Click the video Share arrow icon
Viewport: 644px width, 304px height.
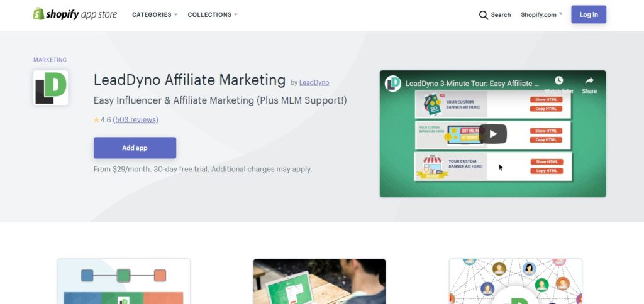coord(589,80)
